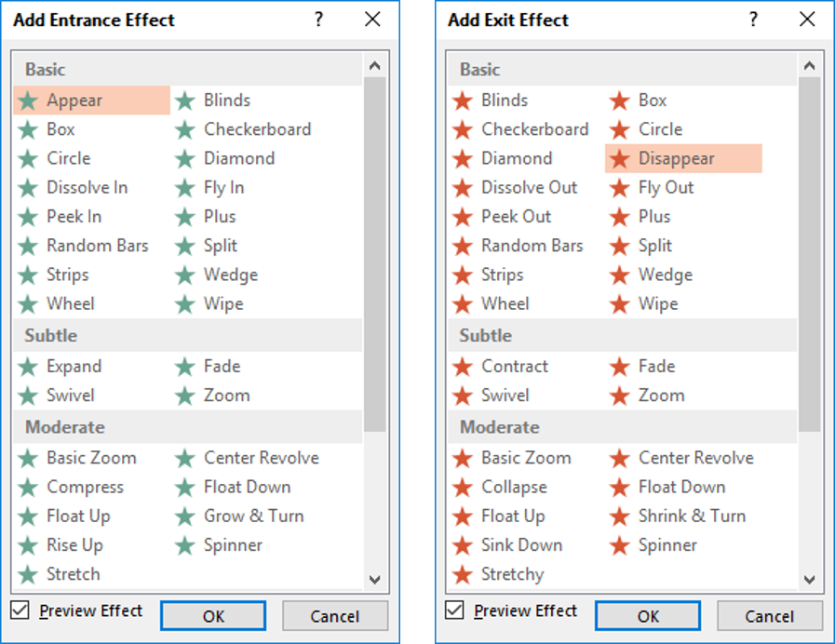835x644 pixels.
Task: Click the green star icon beside Spinner entrance
Action: click(x=185, y=545)
